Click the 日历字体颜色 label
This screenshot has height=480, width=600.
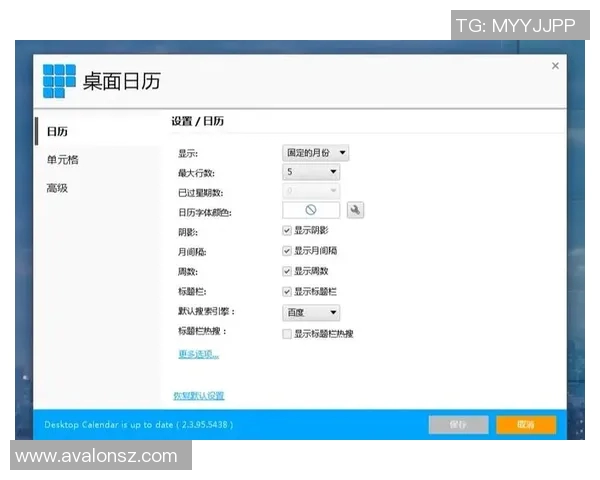205,212
